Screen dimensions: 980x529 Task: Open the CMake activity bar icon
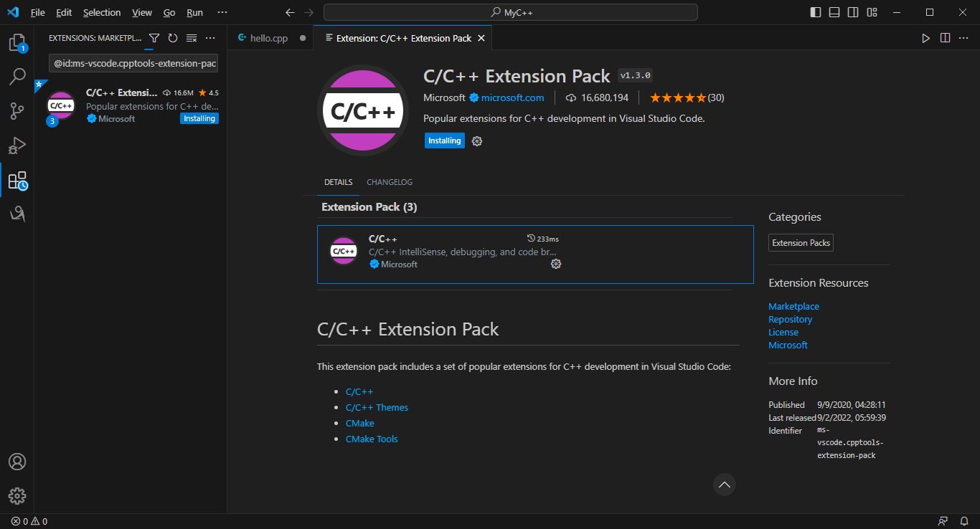pyautogui.click(x=17, y=214)
